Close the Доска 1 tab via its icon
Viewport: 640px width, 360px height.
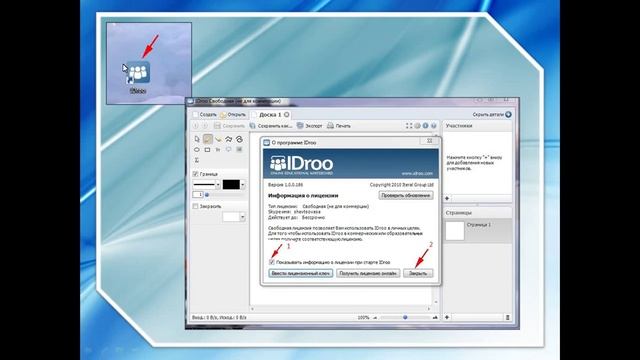287,115
